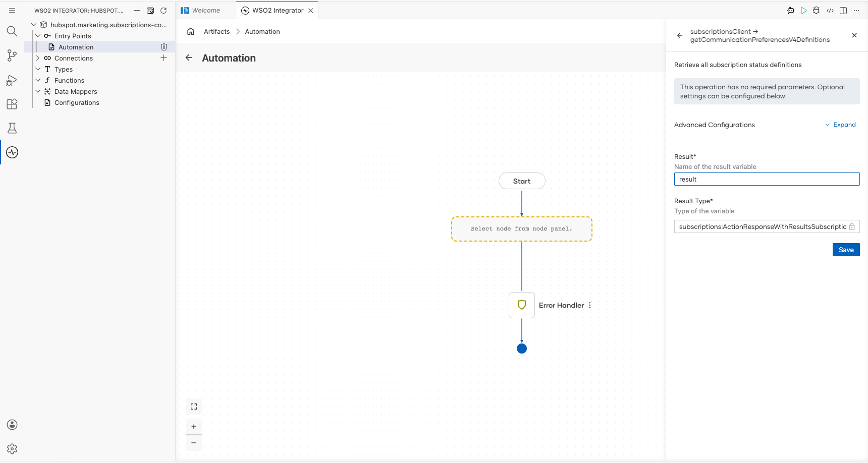
Task: Open more editor actions menu
Action: click(856, 10)
